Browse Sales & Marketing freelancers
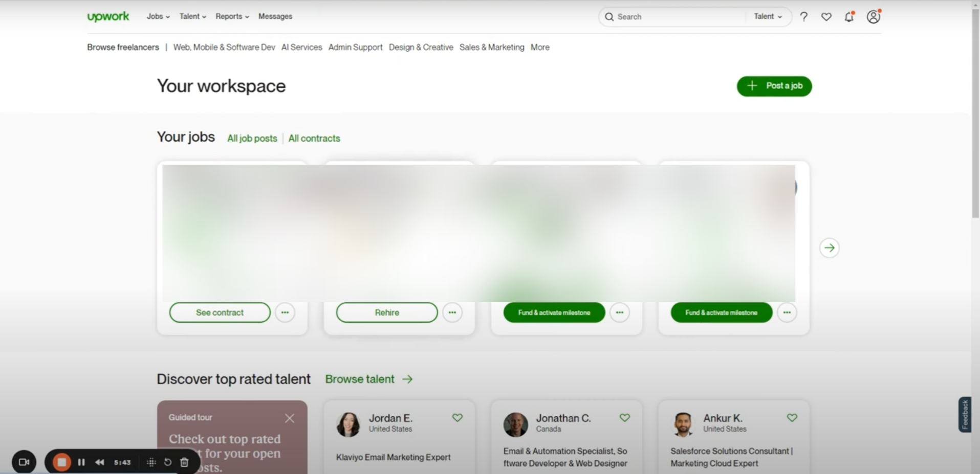Screen dimensions: 980x474 point(492,47)
